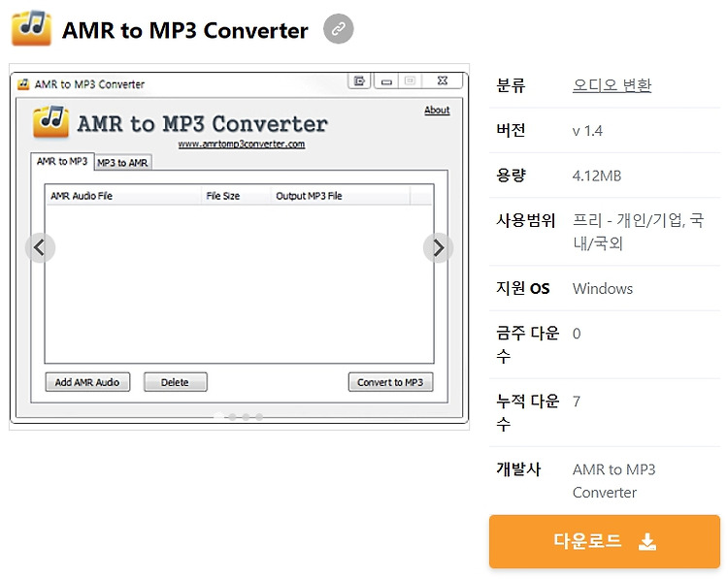
Task: Click the 금주 다운수 label
Action: tap(528, 344)
